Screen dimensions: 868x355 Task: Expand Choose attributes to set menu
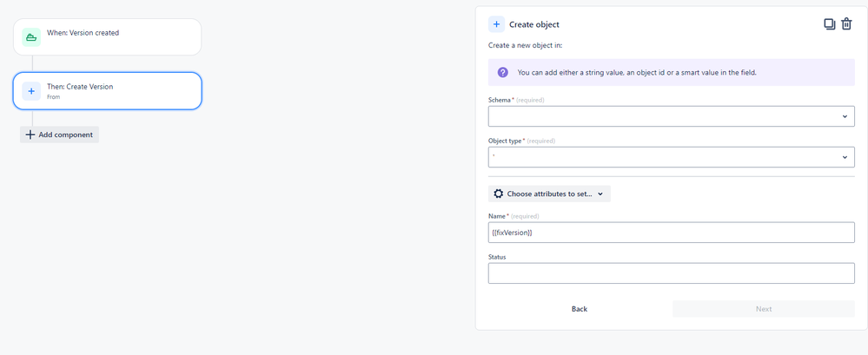click(549, 194)
